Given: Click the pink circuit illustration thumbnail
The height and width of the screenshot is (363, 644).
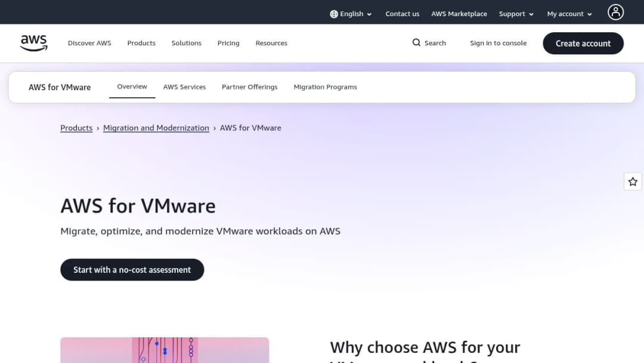Looking at the screenshot, I should [165, 350].
